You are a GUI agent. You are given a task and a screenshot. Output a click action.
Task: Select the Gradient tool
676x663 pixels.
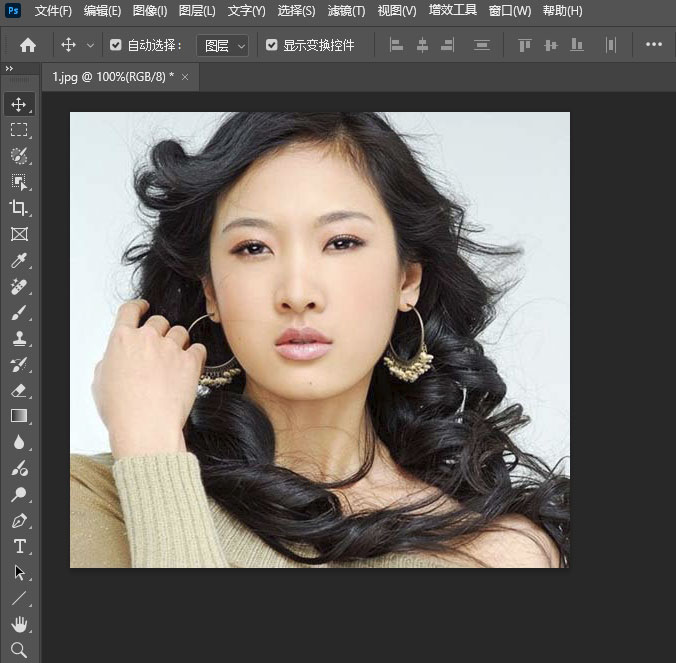click(x=19, y=416)
